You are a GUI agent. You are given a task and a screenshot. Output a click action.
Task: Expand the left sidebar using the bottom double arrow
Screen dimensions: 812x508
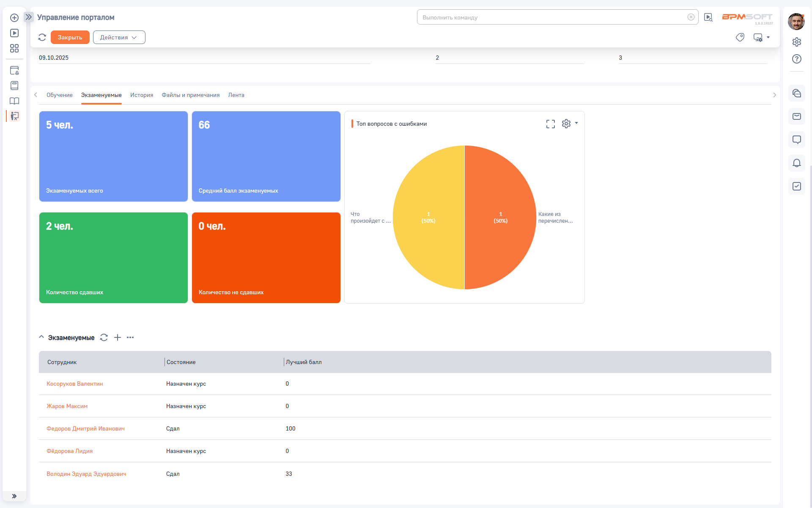point(14,496)
